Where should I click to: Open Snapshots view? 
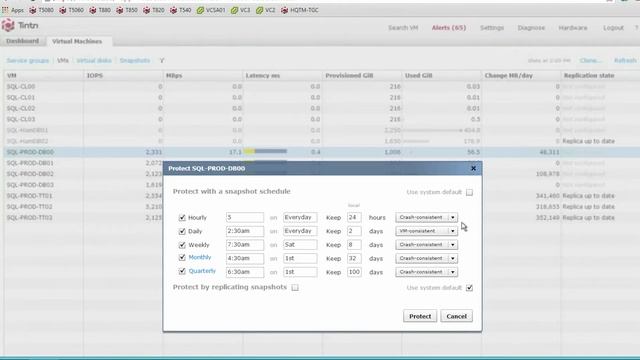point(135,60)
